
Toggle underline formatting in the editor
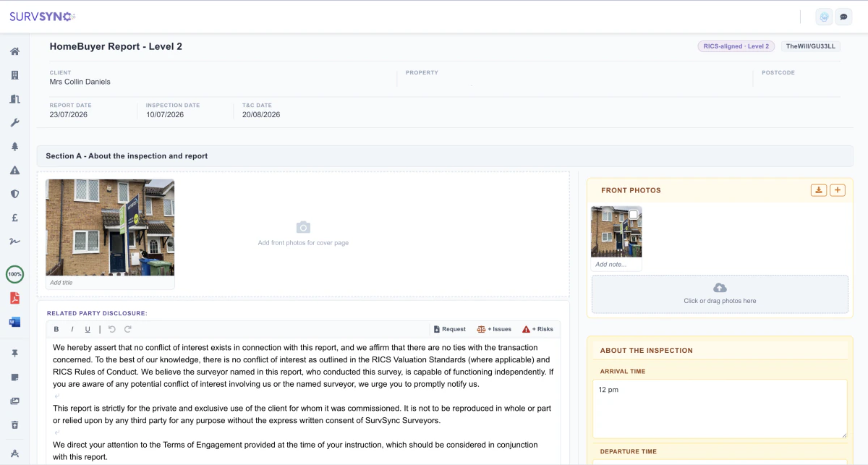coord(88,329)
